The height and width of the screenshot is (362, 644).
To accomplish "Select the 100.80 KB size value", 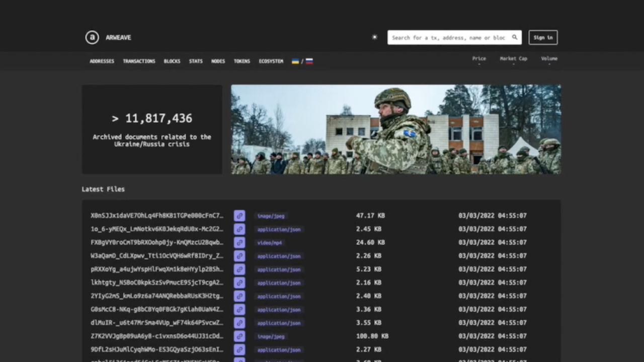I will 372,336.
